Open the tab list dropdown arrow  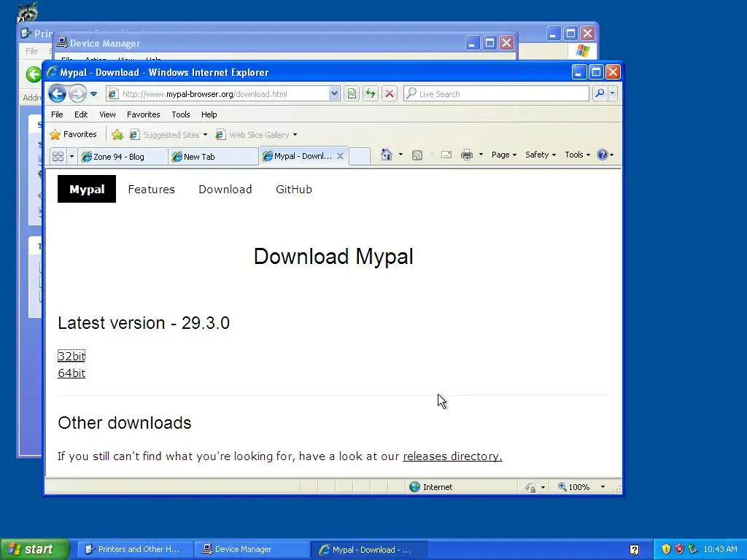coord(71,156)
